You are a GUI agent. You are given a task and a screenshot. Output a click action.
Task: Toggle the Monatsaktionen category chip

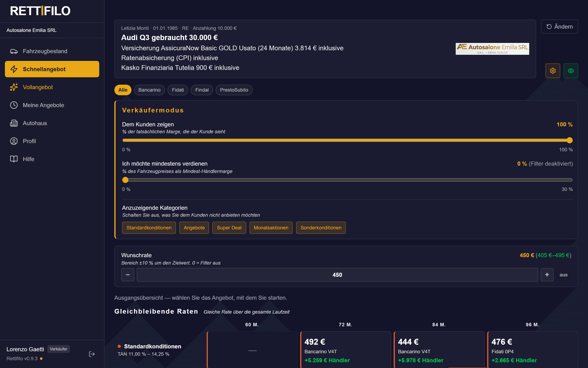271,228
